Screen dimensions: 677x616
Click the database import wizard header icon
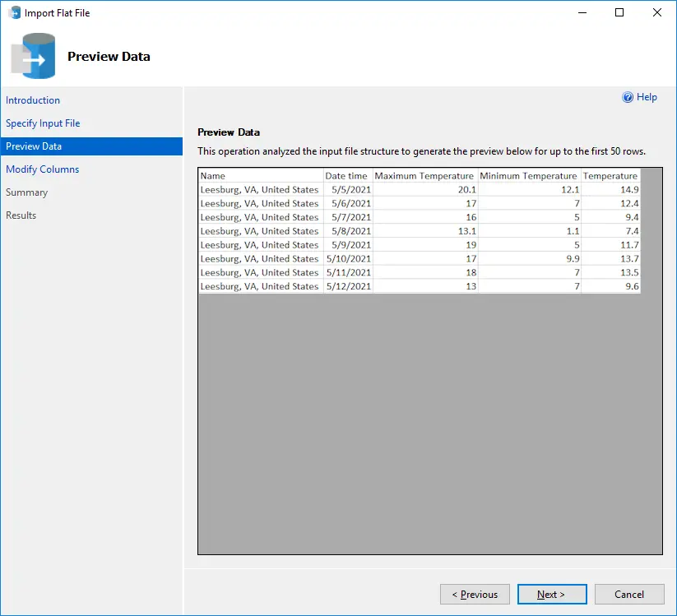tap(34, 57)
